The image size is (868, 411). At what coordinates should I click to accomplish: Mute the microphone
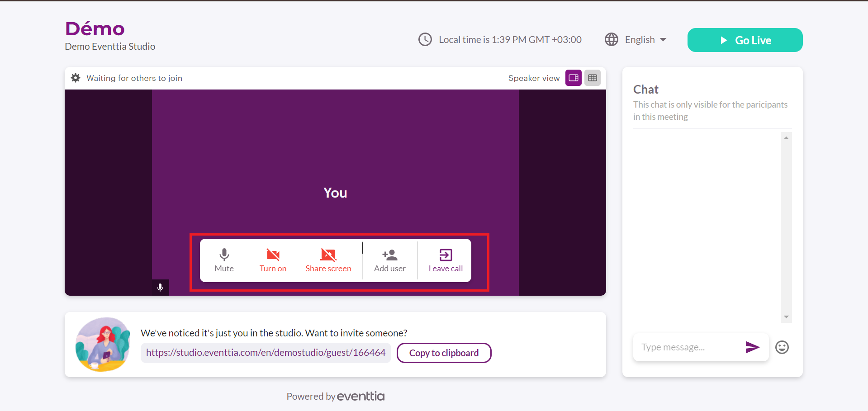tap(224, 260)
